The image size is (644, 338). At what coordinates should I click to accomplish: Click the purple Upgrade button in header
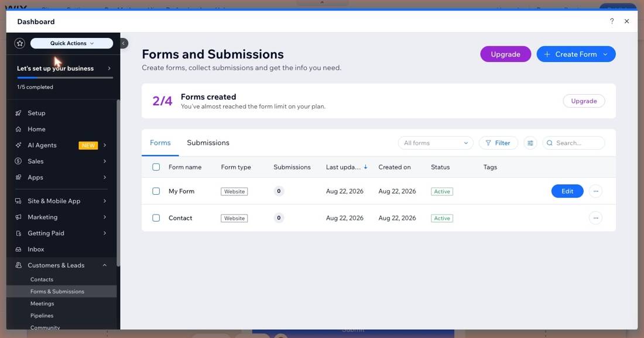tap(506, 54)
